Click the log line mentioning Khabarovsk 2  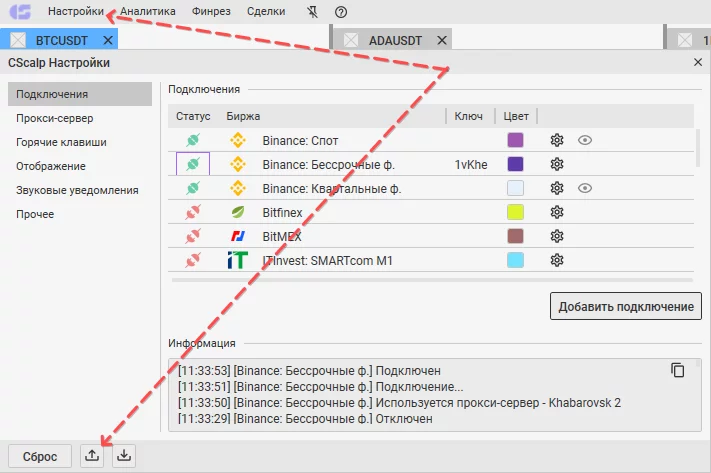pyautogui.click(x=399, y=402)
